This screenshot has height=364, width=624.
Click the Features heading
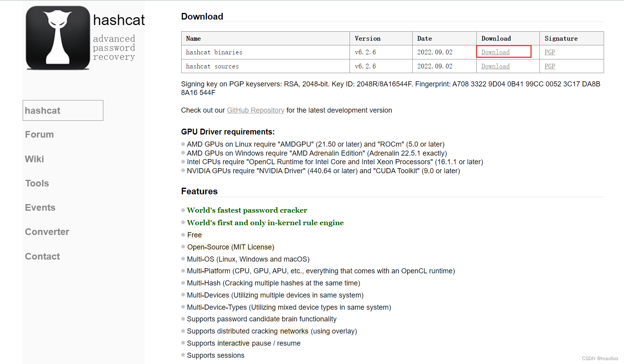coord(199,191)
